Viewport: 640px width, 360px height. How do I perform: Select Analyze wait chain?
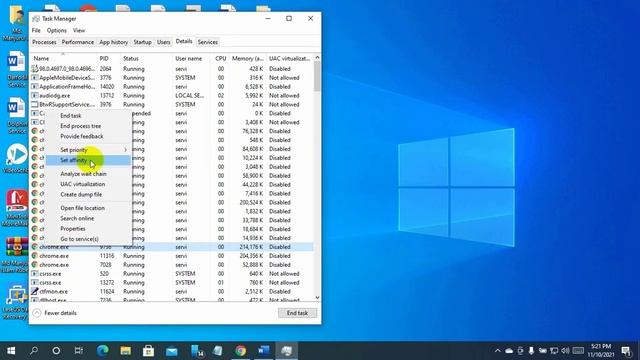83,174
